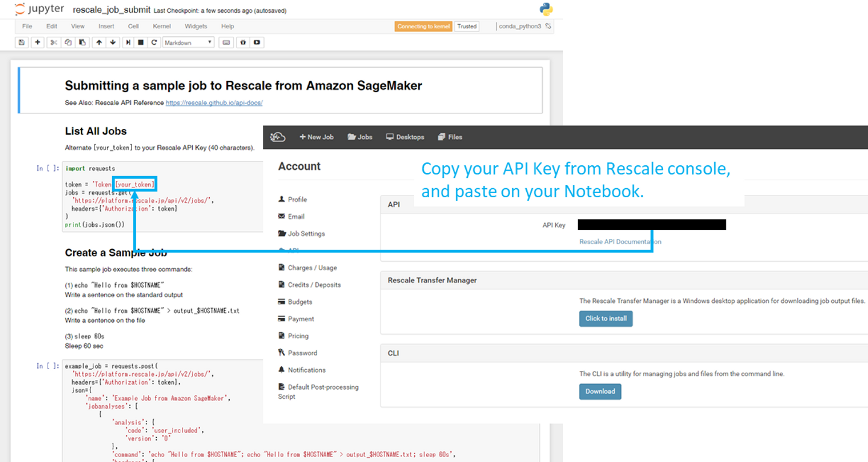Click the video icon in the Jupyter toolbar
Viewport: 868px width, 462px height.
pos(257,42)
